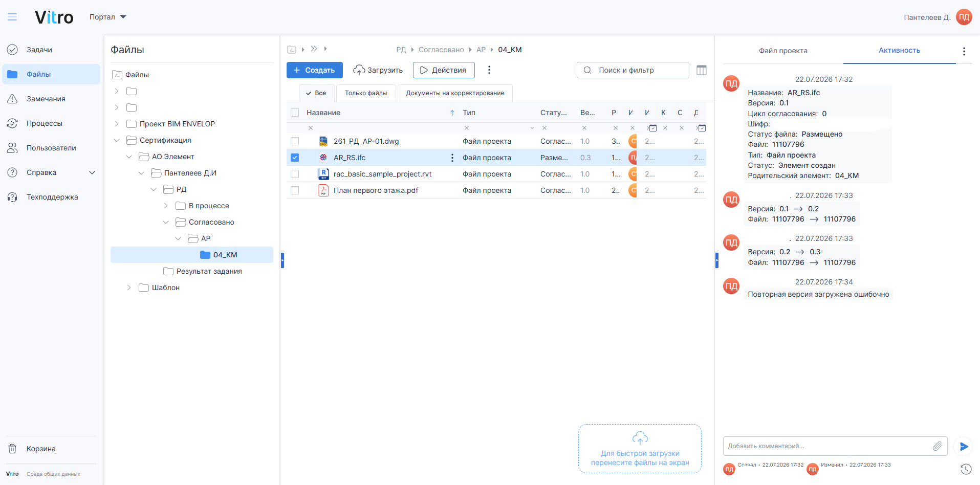Switch to the Файл проекта tab
Viewport: 980px width, 485px height.
(783, 51)
